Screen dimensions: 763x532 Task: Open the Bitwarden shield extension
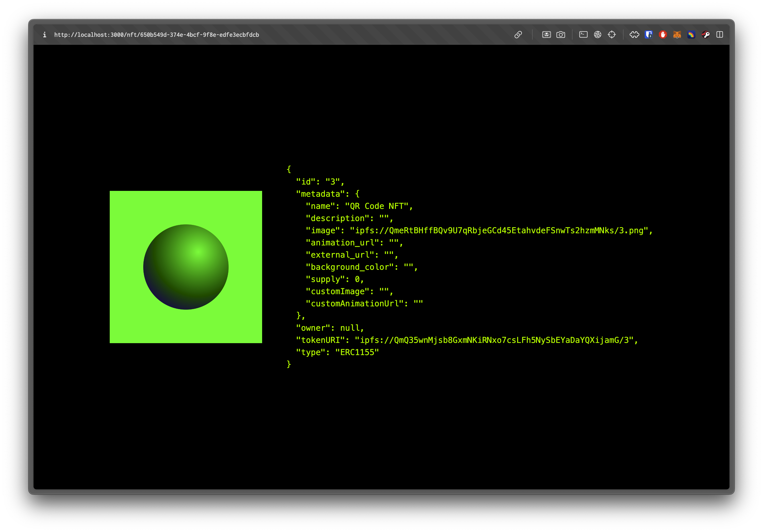(x=649, y=35)
